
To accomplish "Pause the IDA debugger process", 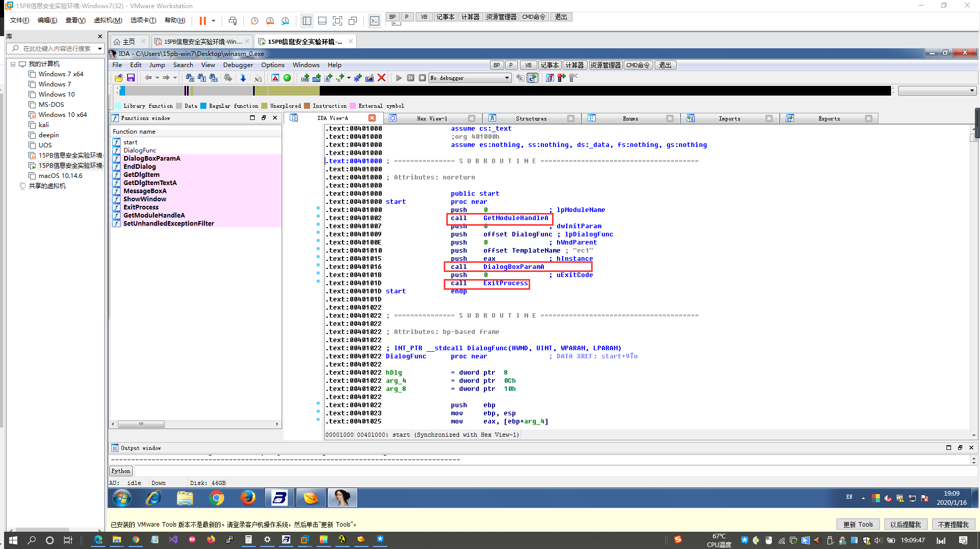I will pyautogui.click(x=411, y=78).
